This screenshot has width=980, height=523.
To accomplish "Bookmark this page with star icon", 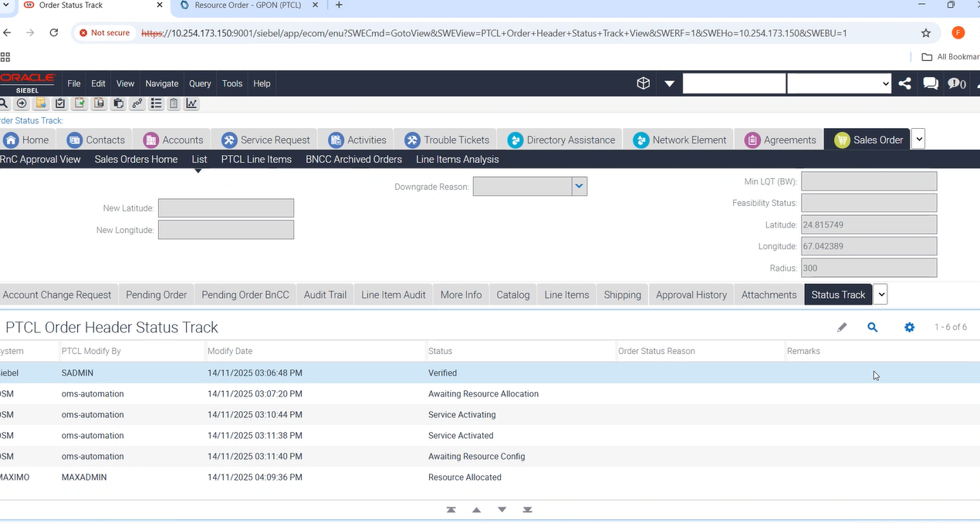I will coord(925,33).
